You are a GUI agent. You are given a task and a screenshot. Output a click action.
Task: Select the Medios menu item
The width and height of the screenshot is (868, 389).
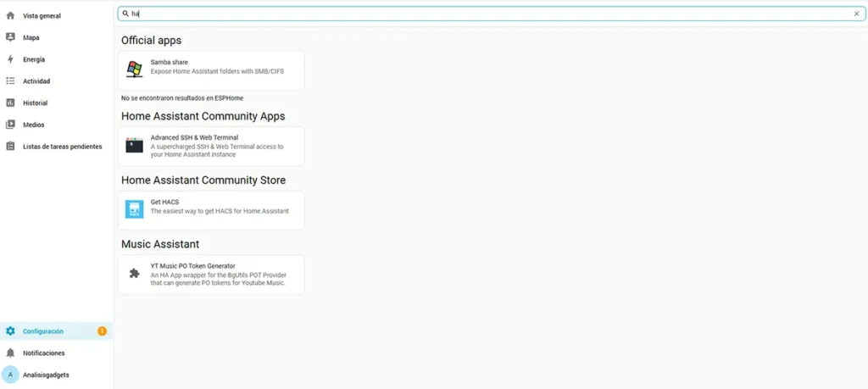56,125
